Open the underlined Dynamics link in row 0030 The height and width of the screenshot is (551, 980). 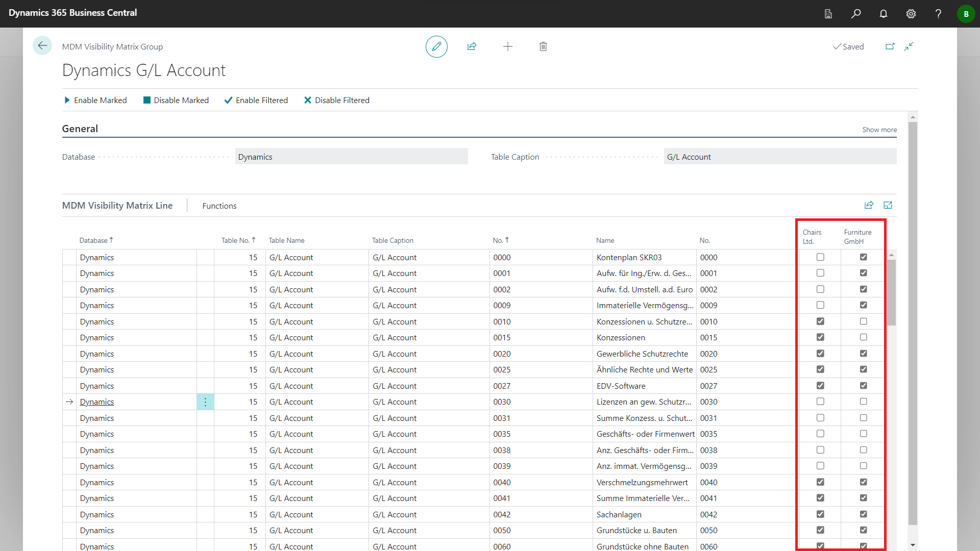coord(97,402)
